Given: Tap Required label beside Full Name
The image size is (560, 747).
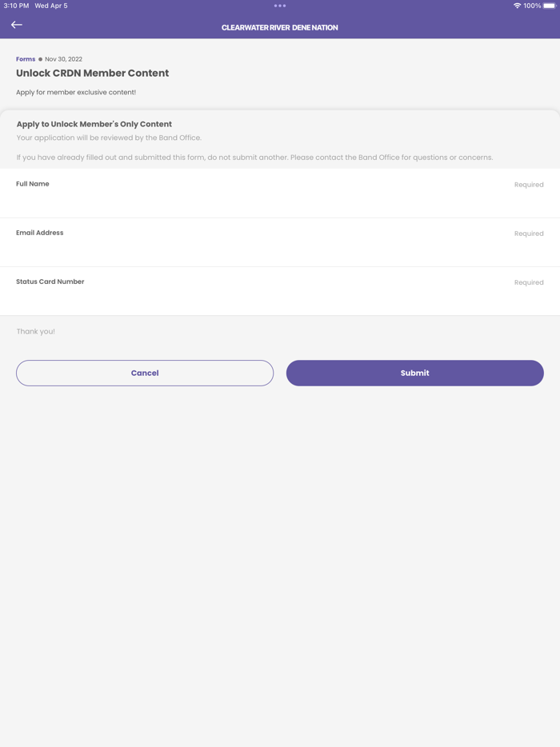Looking at the screenshot, I should [529, 185].
